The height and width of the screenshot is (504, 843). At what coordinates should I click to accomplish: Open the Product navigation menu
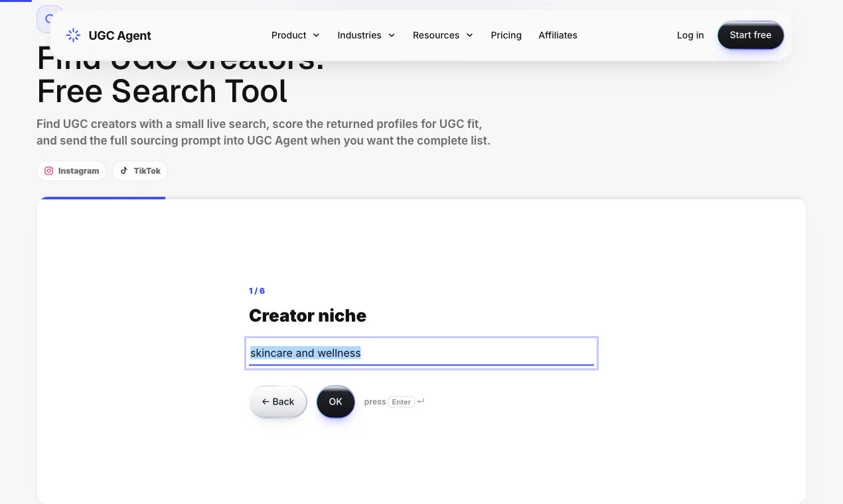tap(295, 35)
